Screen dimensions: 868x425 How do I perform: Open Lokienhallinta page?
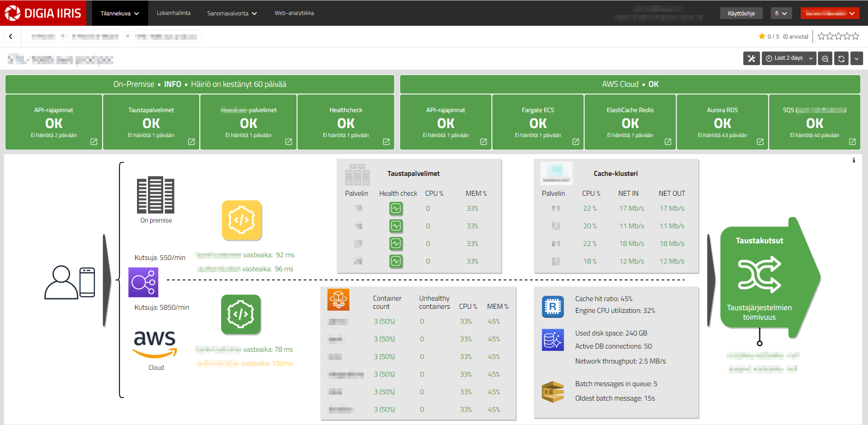tap(174, 13)
